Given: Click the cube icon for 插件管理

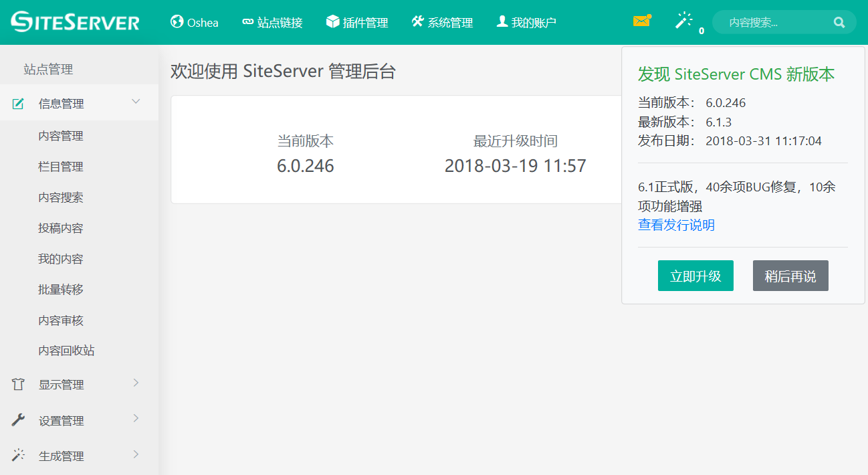Looking at the screenshot, I should pos(332,21).
